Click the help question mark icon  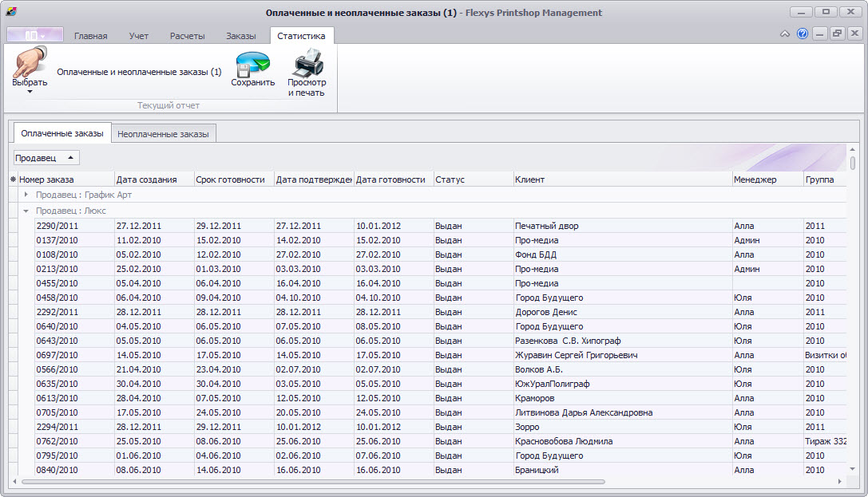coord(803,34)
